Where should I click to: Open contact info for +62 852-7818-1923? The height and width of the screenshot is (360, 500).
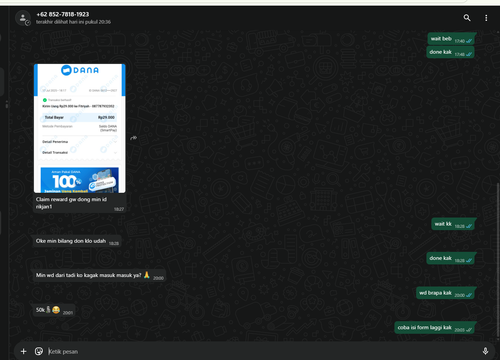pyautogui.click(x=63, y=14)
